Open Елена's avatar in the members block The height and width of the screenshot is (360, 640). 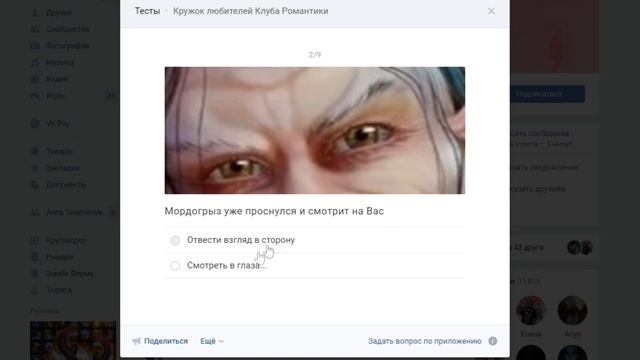531,310
